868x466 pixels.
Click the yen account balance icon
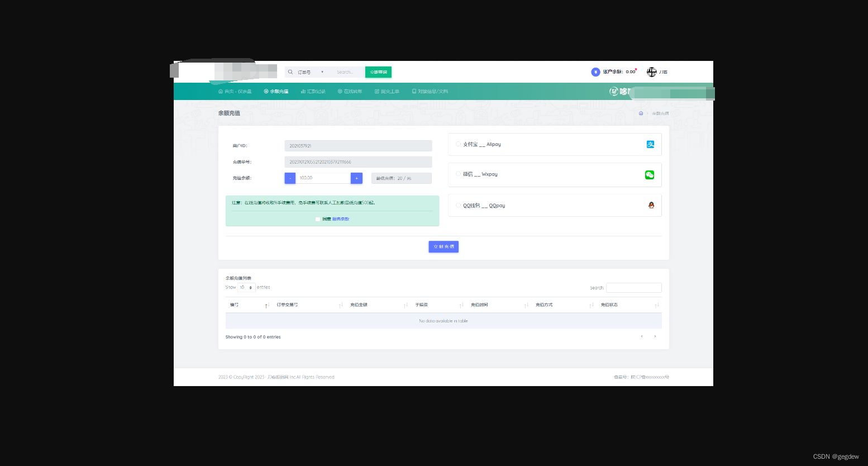(x=595, y=72)
